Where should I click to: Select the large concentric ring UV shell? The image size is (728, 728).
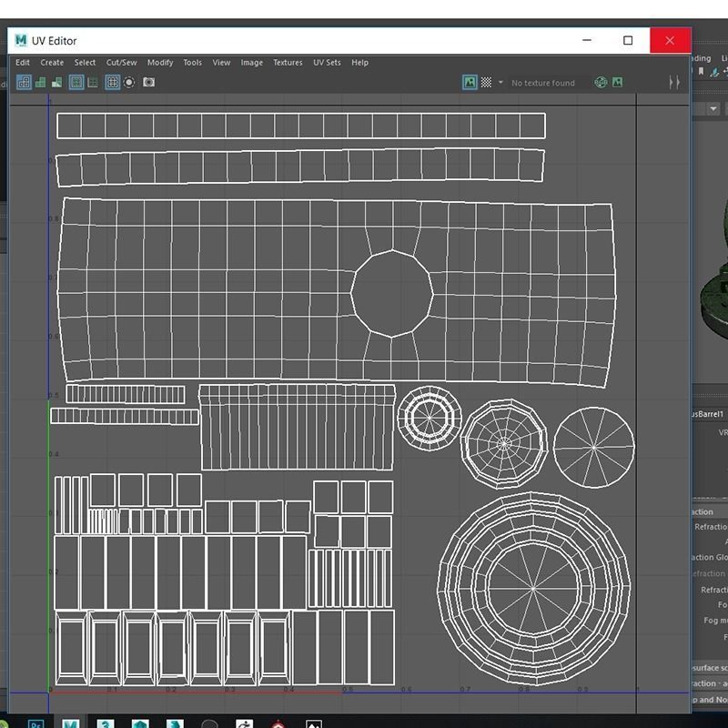click(534, 589)
